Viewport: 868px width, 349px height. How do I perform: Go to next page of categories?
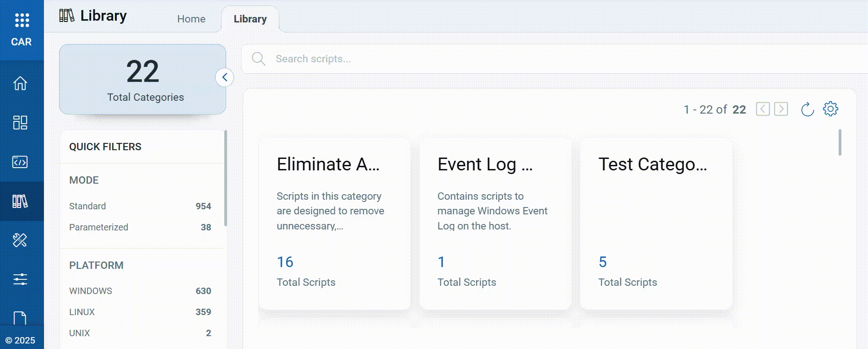click(781, 109)
